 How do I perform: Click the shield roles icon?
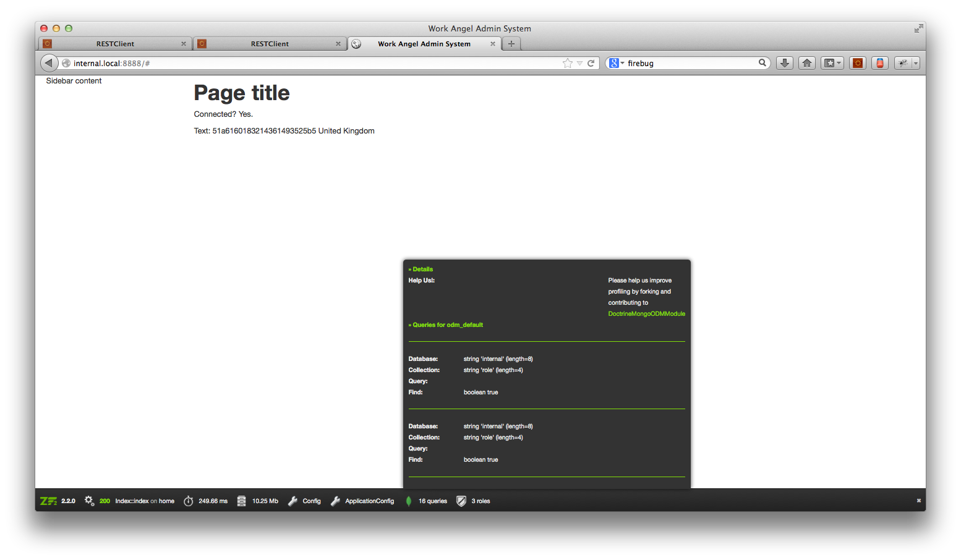point(461,501)
